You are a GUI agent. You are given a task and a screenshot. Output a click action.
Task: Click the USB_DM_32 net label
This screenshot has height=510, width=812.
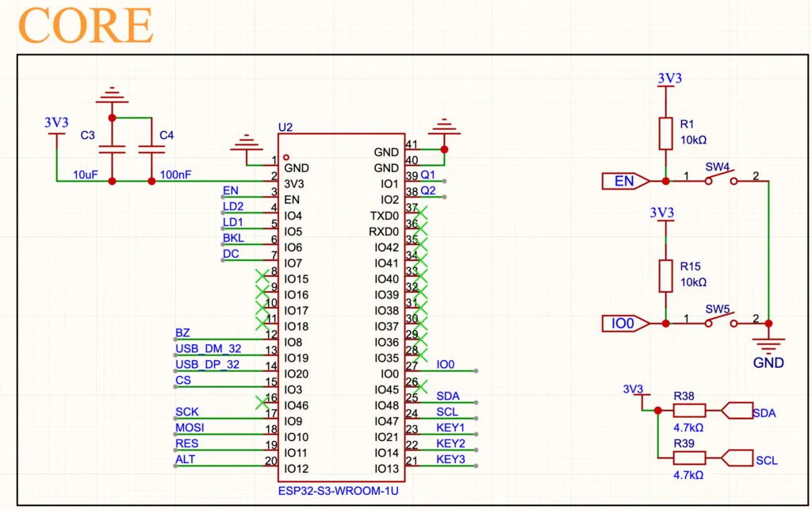click(209, 349)
